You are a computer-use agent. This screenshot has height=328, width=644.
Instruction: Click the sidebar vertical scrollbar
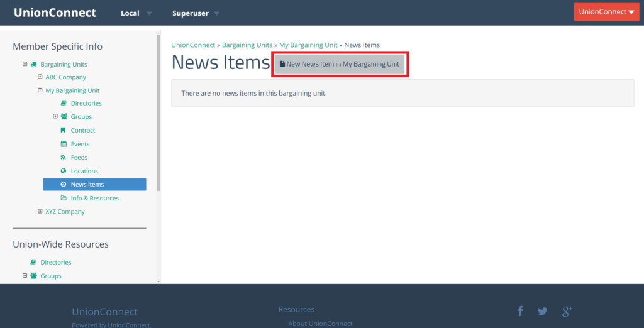click(158, 113)
